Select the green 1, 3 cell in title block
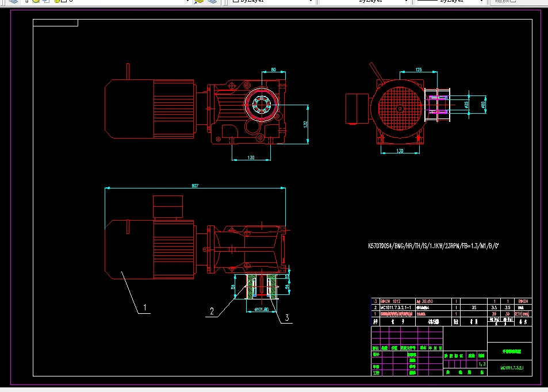Screen dimensions: 548x392 [482, 364]
